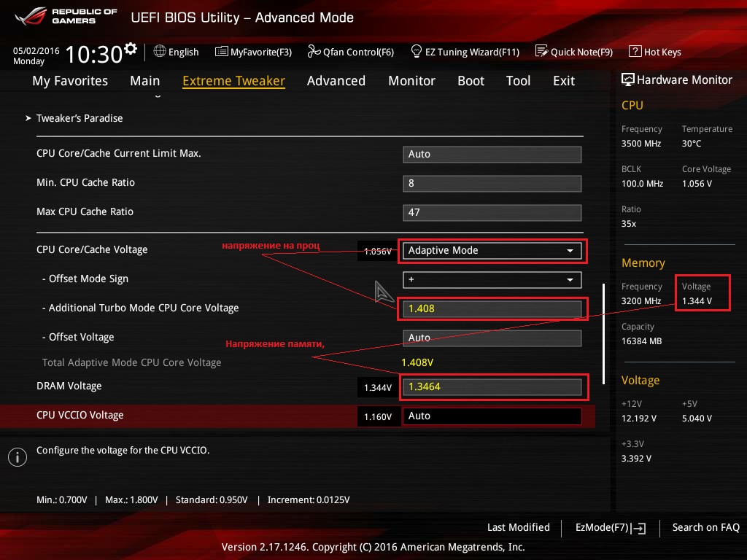747x560 pixels.
Task: Open the Offset Mode Sign dropdown
Action: point(492,279)
